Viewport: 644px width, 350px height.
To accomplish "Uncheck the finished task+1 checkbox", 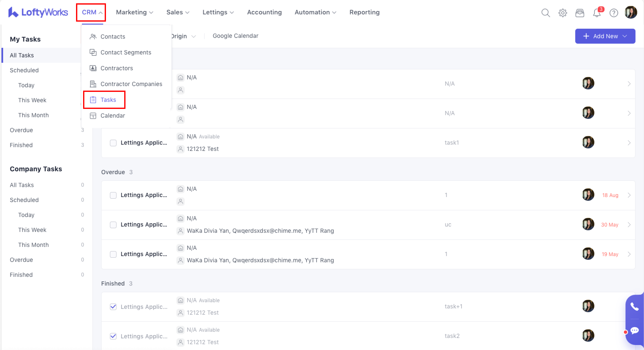I will [x=113, y=307].
